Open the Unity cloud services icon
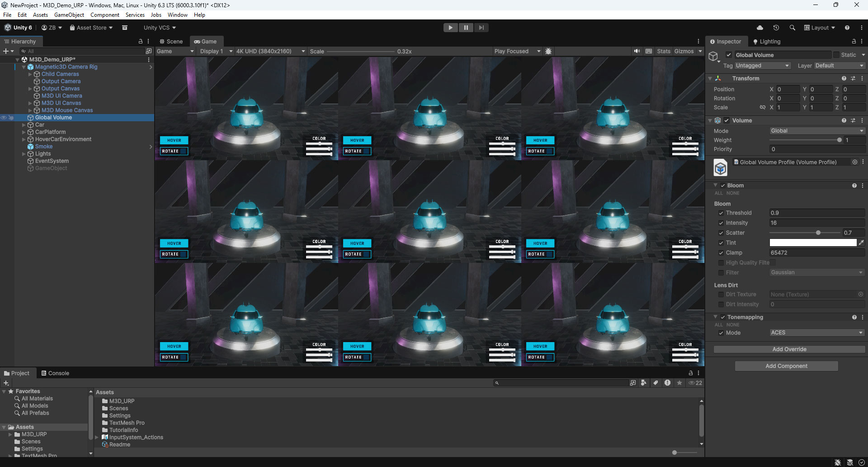Screen dimensions: 868x467 click(x=760, y=28)
